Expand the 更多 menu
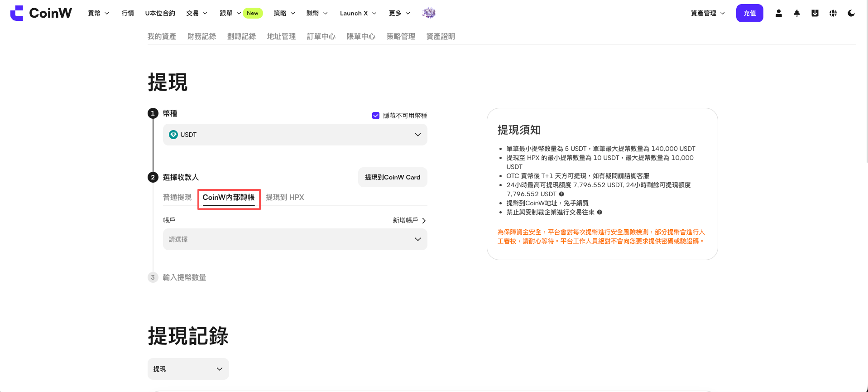This screenshot has width=868, height=392. [x=399, y=13]
